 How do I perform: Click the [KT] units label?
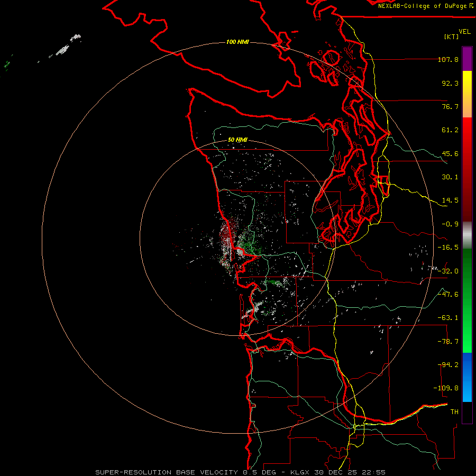pyautogui.click(x=452, y=36)
